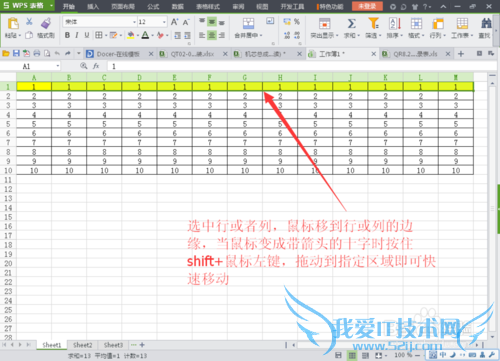Click the zoom out minus control
Viewport: 500px width, 361px height.
click(x=417, y=355)
